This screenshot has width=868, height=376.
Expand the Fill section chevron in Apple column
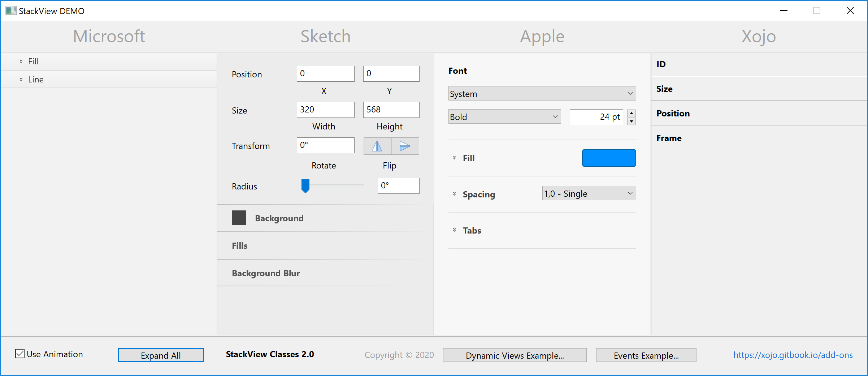(x=454, y=158)
